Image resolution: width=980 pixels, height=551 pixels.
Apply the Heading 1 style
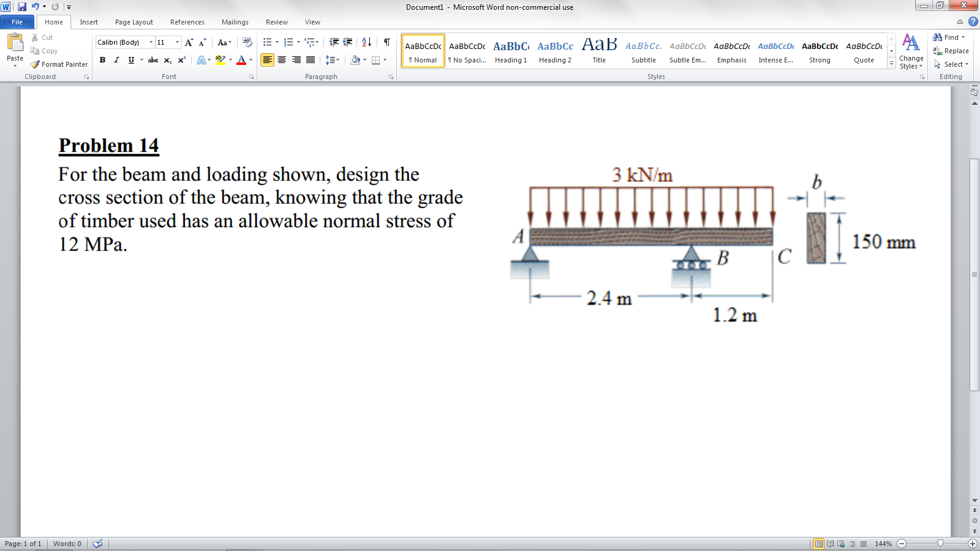tap(511, 50)
